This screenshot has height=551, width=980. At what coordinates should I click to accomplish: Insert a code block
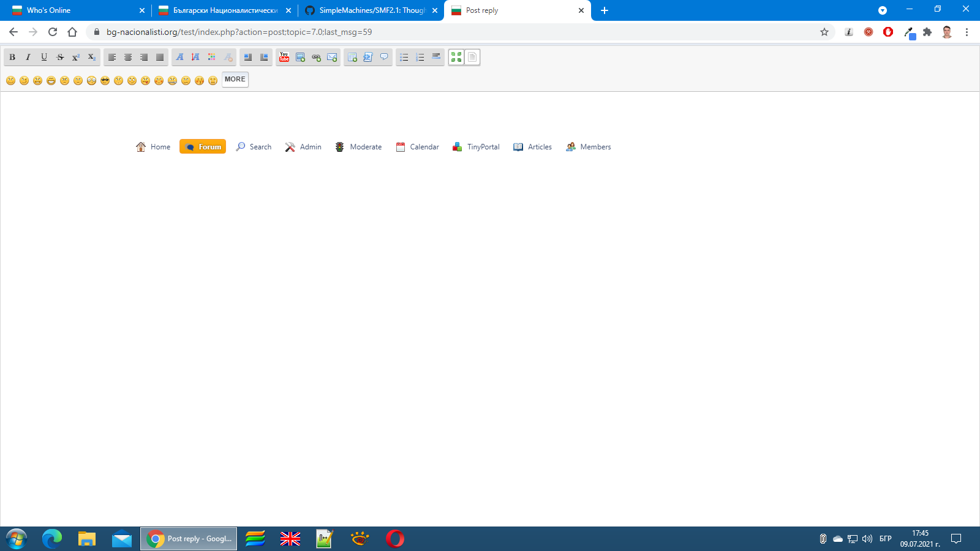(x=368, y=57)
